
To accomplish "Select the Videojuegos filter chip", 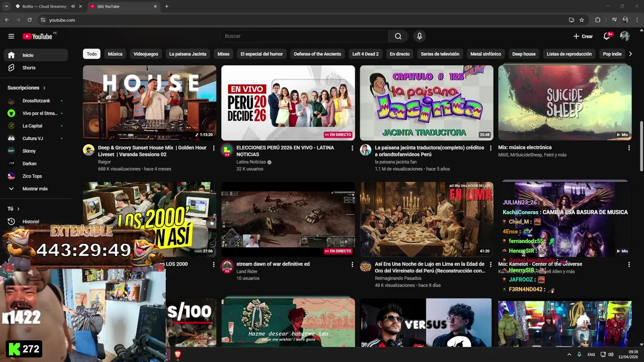I will (x=146, y=54).
